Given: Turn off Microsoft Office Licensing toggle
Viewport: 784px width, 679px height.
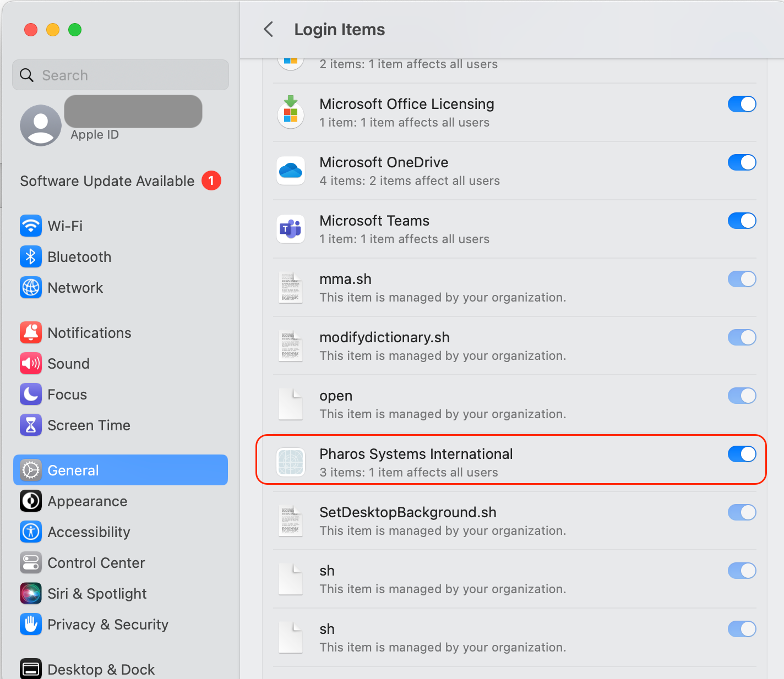Looking at the screenshot, I should [x=742, y=104].
